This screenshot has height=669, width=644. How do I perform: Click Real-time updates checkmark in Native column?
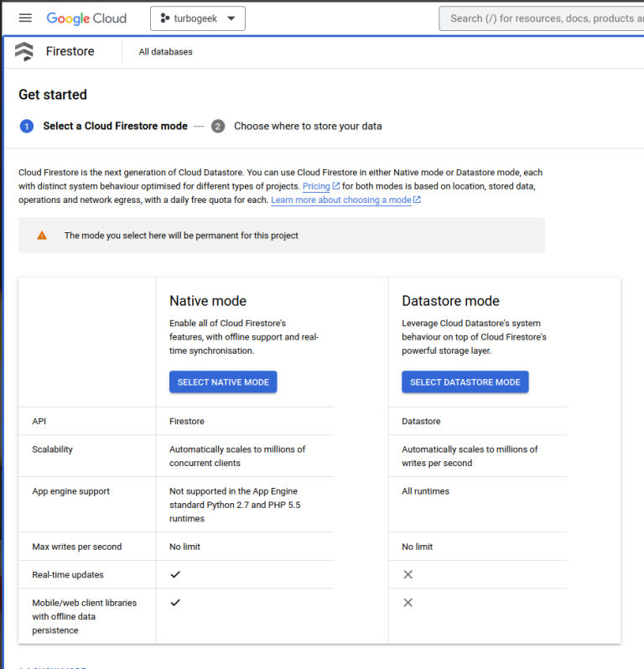[175, 575]
